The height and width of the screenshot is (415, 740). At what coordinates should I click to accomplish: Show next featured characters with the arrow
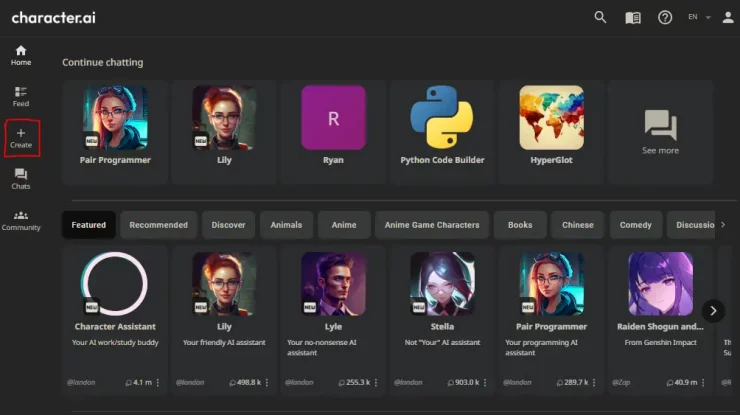pyautogui.click(x=713, y=311)
